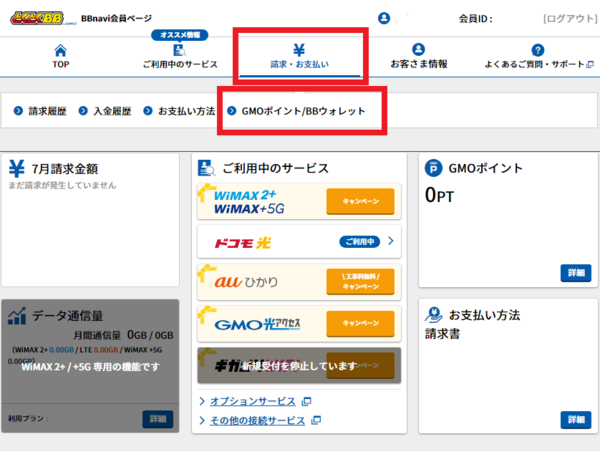Click the user account icon in header
Image resolution: width=600 pixels, height=452 pixels.
pos(384,19)
